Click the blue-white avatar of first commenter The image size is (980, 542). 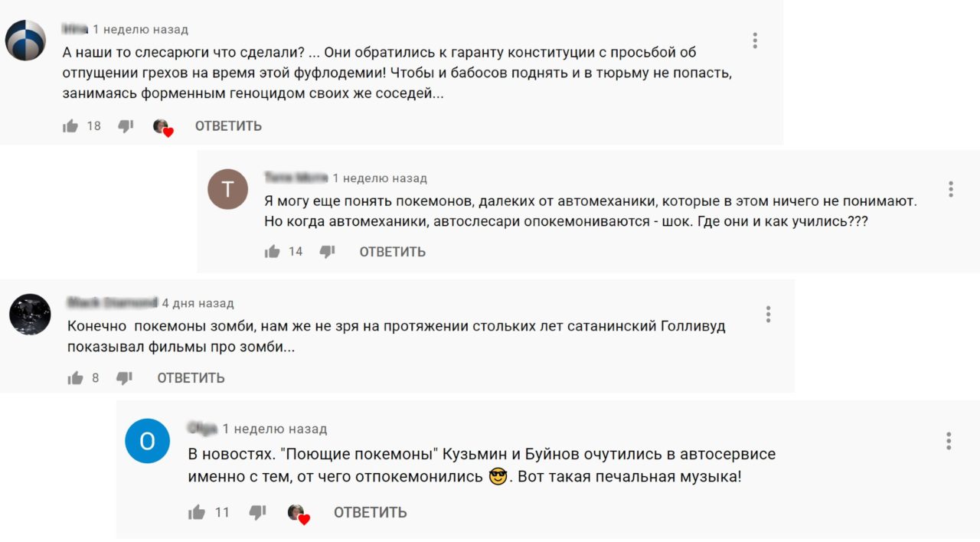[x=26, y=41]
